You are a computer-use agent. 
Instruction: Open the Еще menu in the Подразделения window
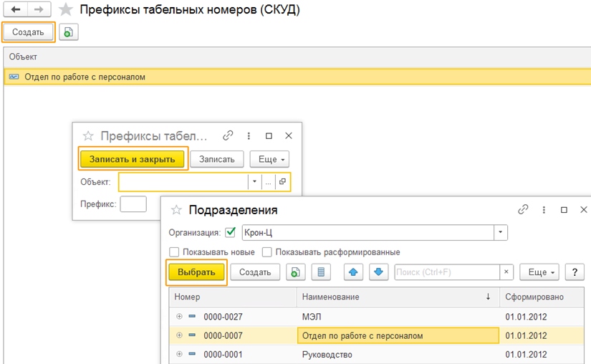539,272
